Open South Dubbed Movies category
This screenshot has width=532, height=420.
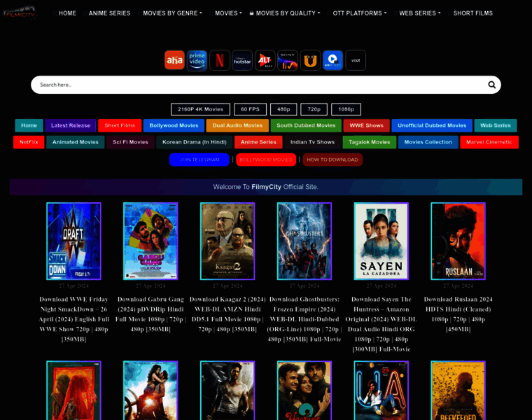point(306,125)
